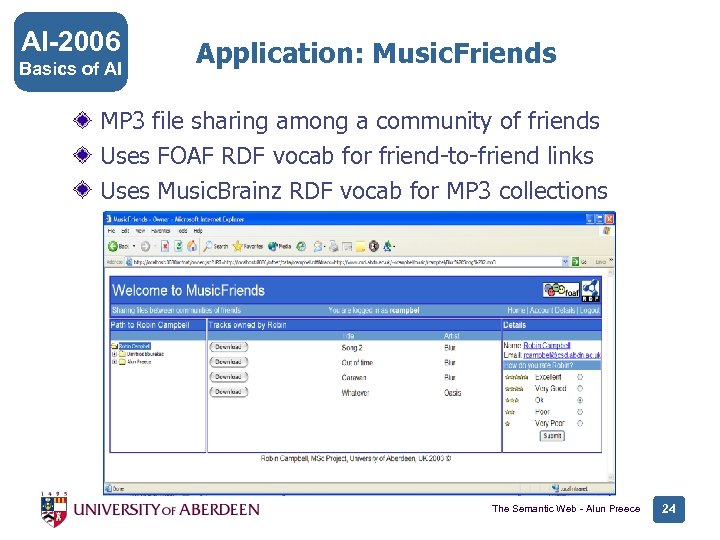Click the round dark Bluetooth-style toolbar icon
The width and height of the screenshot is (720, 540).
click(374, 247)
